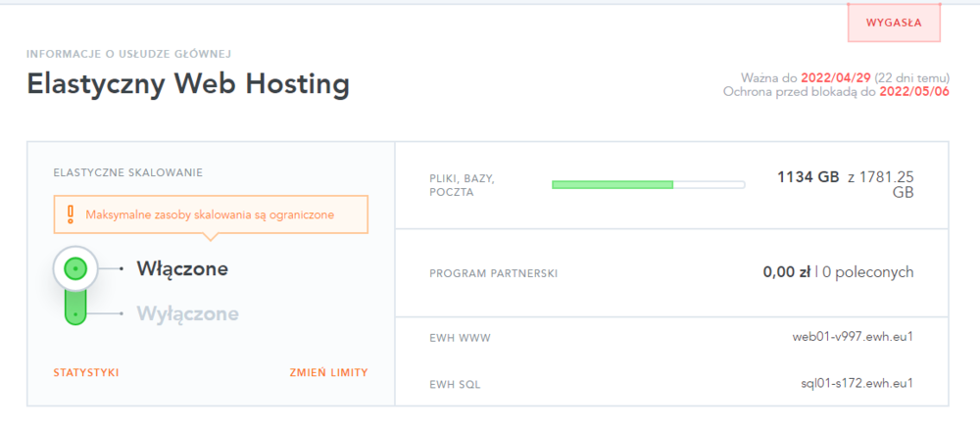
Task: Click the 0,00 zł partner balance
Action: pos(786,271)
